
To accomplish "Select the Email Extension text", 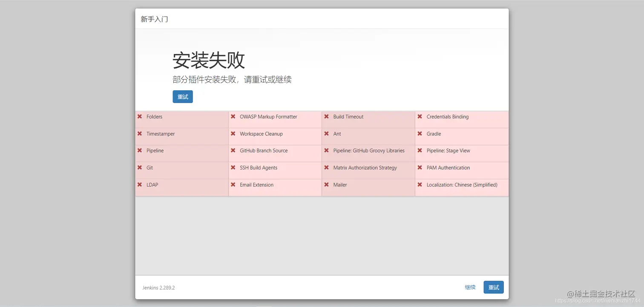I will click(256, 185).
